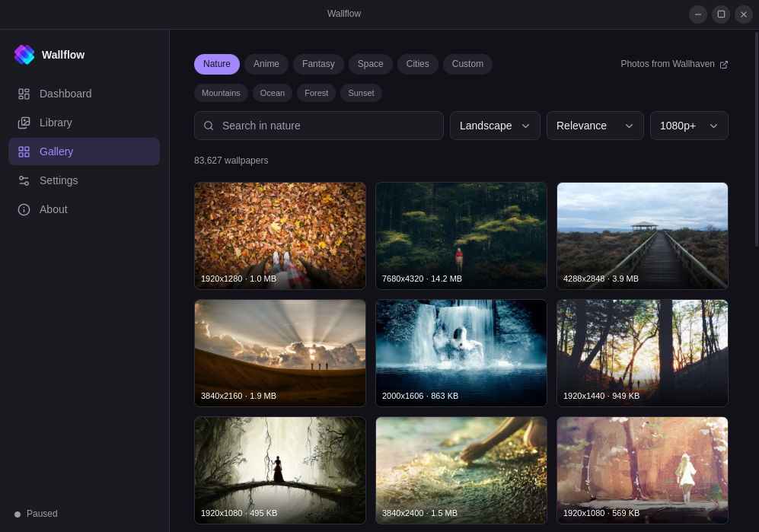Open the Gallery section

click(x=85, y=151)
